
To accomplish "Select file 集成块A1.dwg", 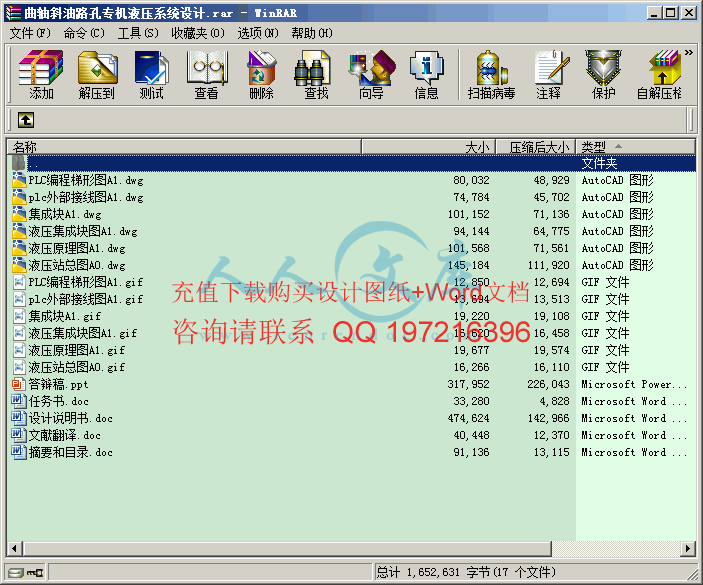I will [352, 214].
